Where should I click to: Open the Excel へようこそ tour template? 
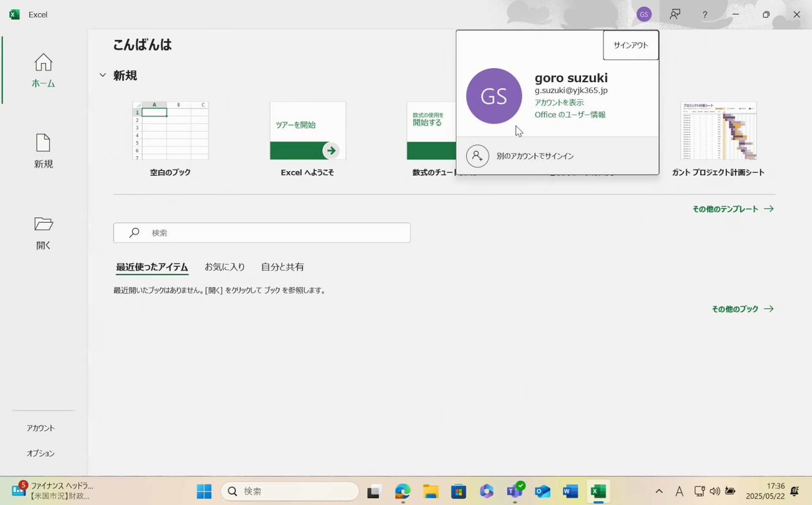tap(307, 131)
